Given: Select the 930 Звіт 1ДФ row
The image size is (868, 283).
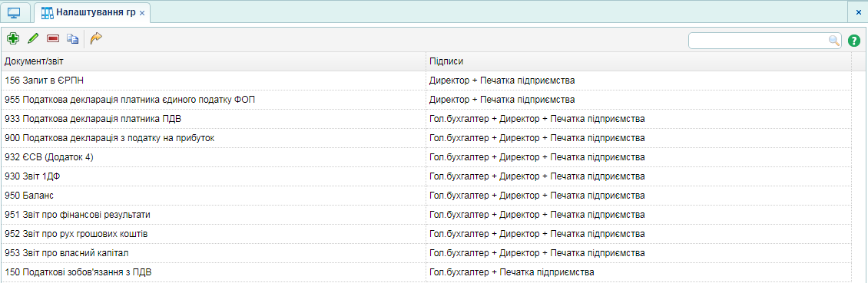Looking at the screenshot, I should click(426, 176).
